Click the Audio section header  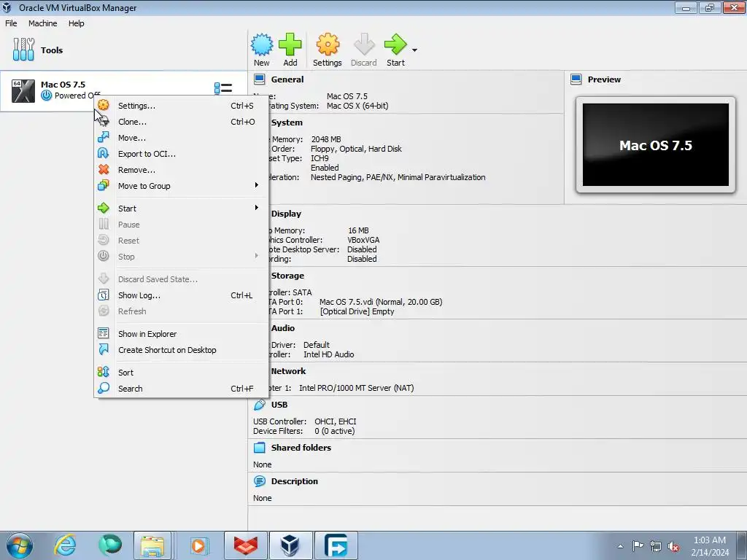pyautogui.click(x=283, y=328)
